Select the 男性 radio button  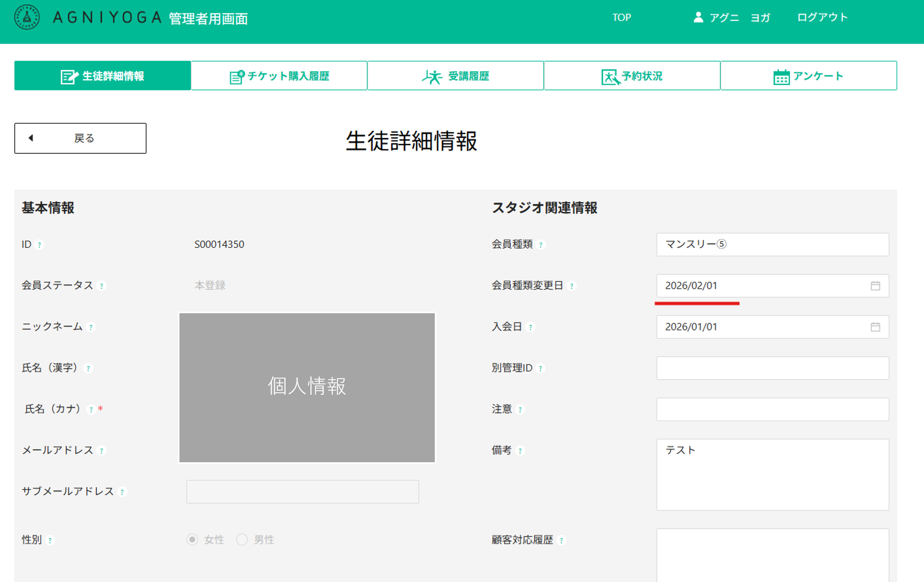pyautogui.click(x=242, y=540)
